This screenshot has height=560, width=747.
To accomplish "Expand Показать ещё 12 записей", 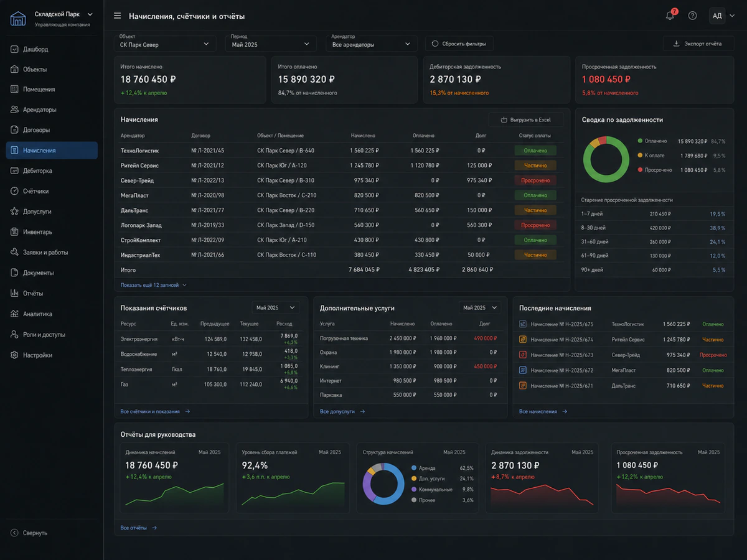I will [153, 285].
